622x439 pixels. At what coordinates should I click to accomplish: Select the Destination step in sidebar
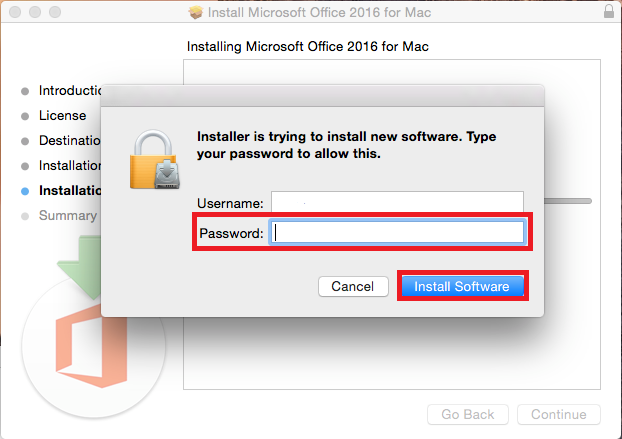70,140
